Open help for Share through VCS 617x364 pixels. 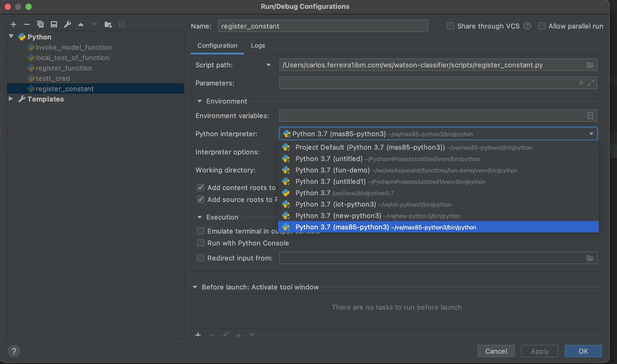[527, 26]
